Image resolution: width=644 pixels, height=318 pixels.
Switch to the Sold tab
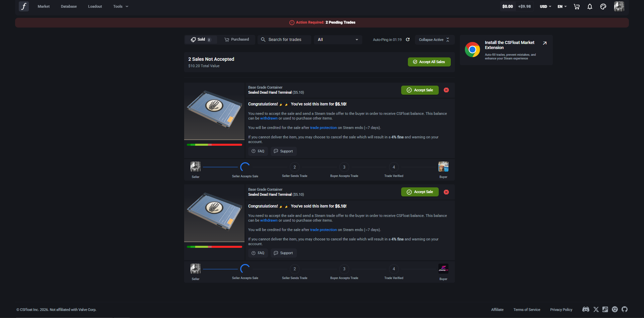click(x=201, y=40)
